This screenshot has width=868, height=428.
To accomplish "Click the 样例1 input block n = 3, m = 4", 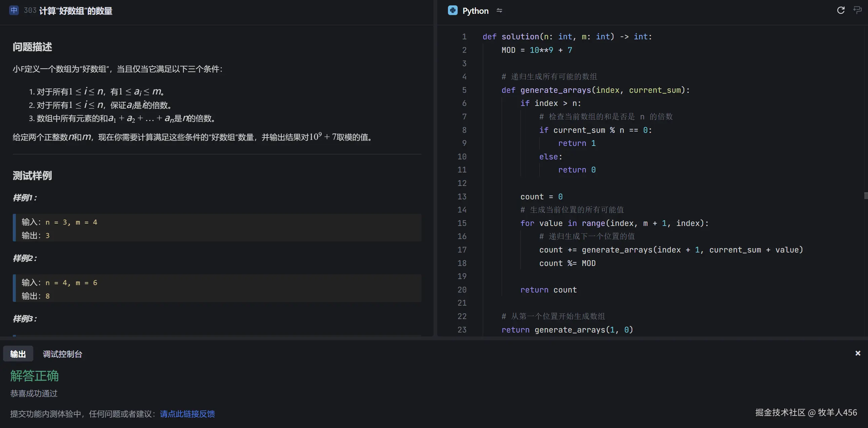I will point(71,222).
